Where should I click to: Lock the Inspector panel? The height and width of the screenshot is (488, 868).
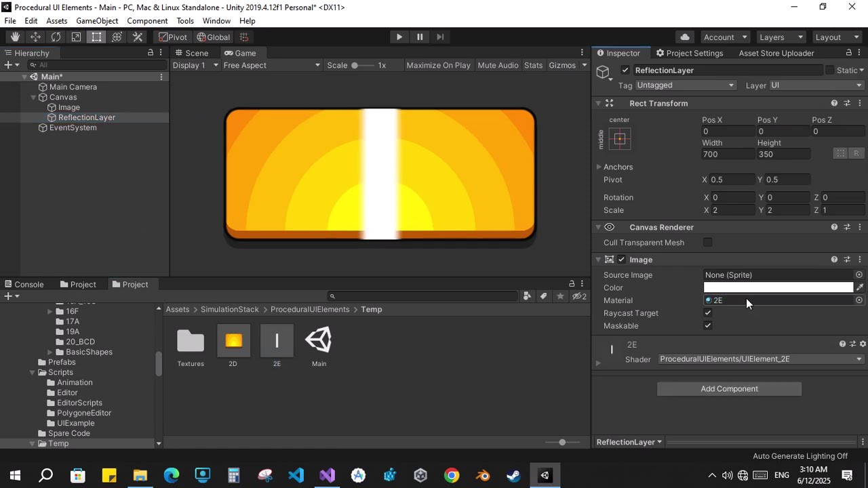(x=848, y=53)
